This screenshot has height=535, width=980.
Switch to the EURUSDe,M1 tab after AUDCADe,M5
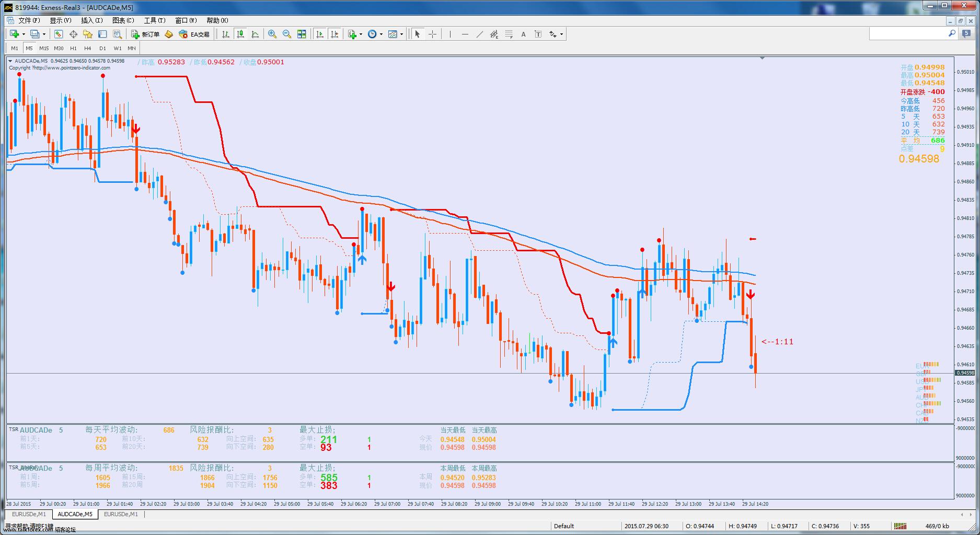[121, 514]
